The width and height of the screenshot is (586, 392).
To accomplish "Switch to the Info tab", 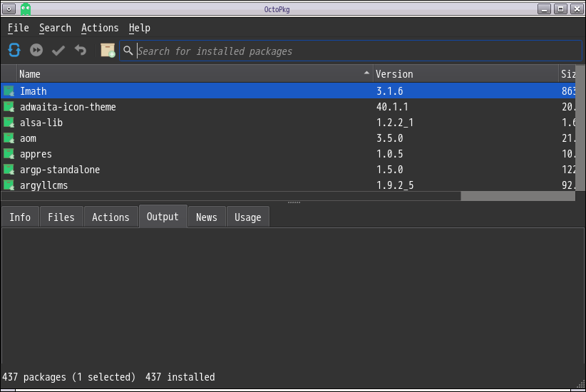I will click(x=20, y=217).
